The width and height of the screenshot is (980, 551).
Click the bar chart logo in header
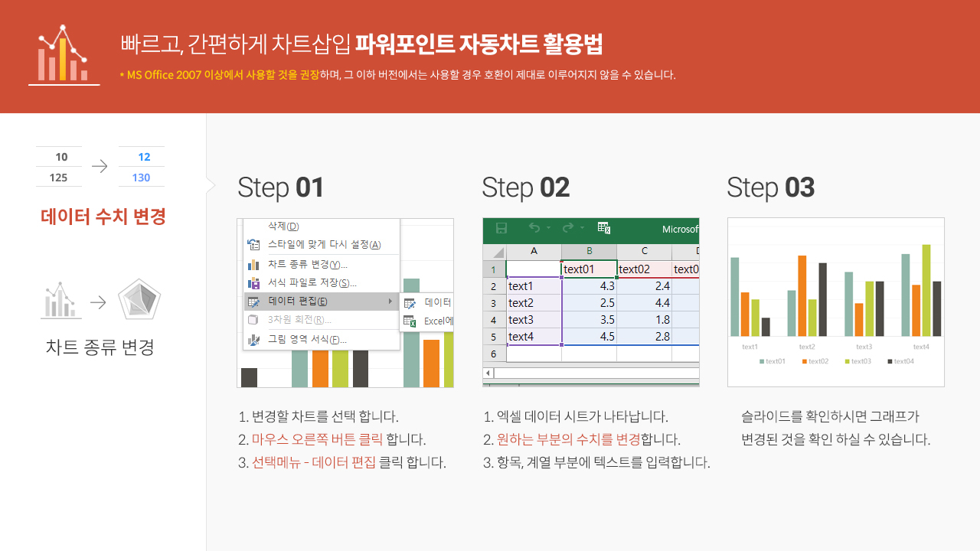[64, 54]
